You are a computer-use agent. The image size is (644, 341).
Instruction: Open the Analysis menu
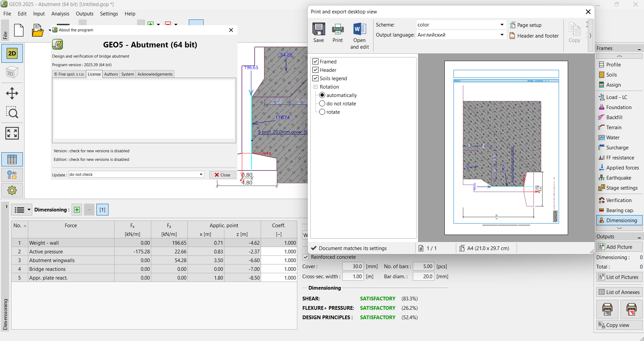60,14
